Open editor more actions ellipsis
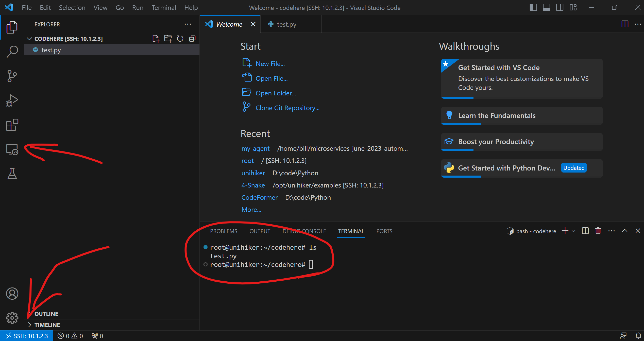The width and height of the screenshot is (644, 341). click(638, 24)
